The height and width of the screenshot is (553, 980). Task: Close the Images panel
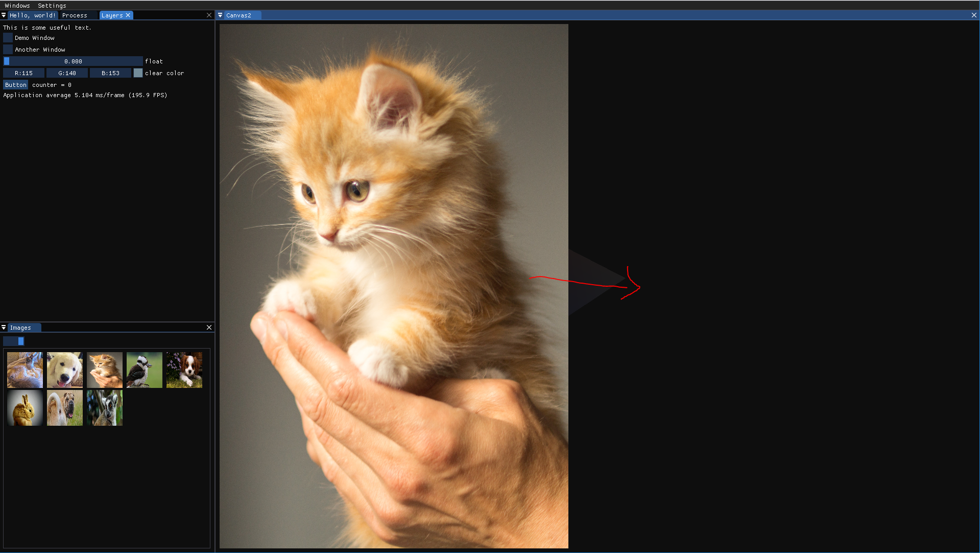pos(209,328)
